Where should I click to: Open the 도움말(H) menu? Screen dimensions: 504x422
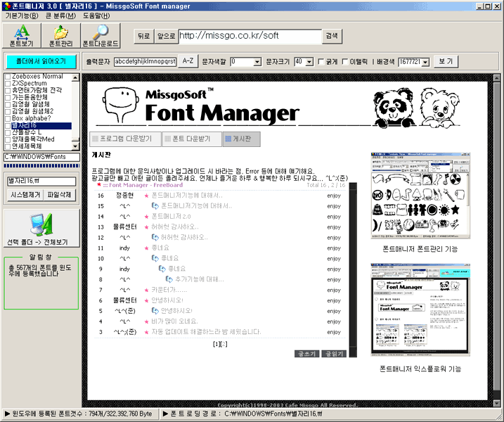pos(96,15)
